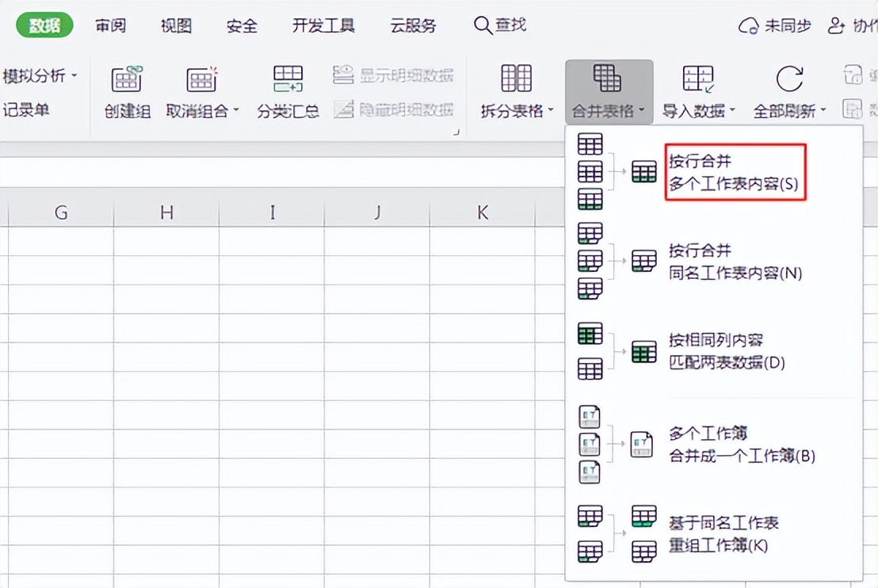Open the 分类汇总 (Subtotal) tool
Screen dimensions: 878x588
pos(288,87)
